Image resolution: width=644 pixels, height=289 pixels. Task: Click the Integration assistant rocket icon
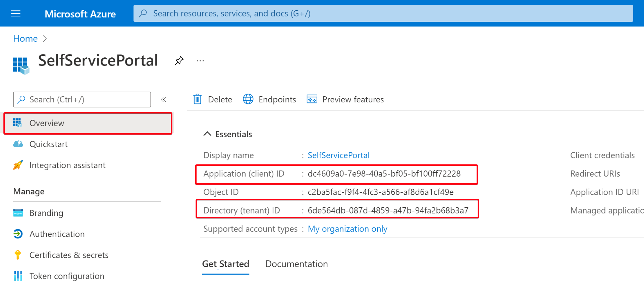[x=18, y=165]
